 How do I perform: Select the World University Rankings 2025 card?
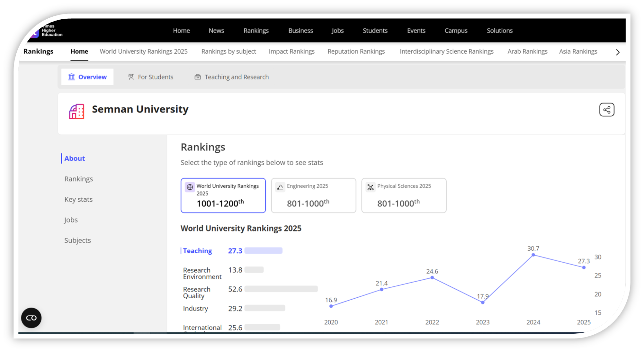pyautogui.click(x=223, y=195)
